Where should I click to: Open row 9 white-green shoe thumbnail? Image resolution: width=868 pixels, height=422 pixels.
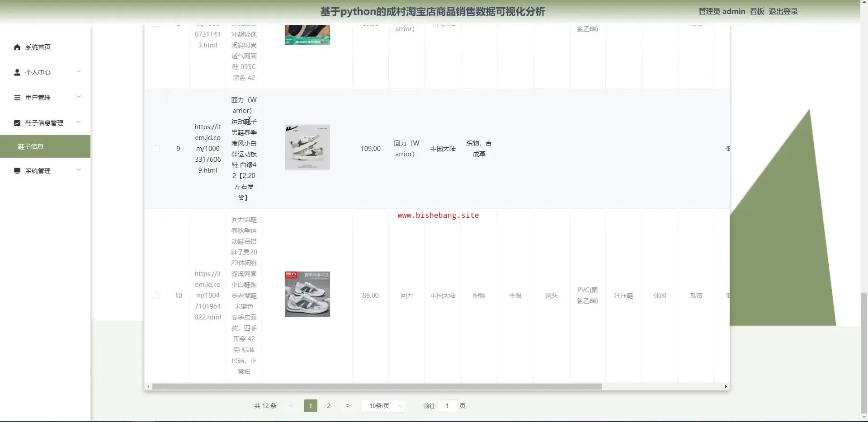(x=307, y=147)
